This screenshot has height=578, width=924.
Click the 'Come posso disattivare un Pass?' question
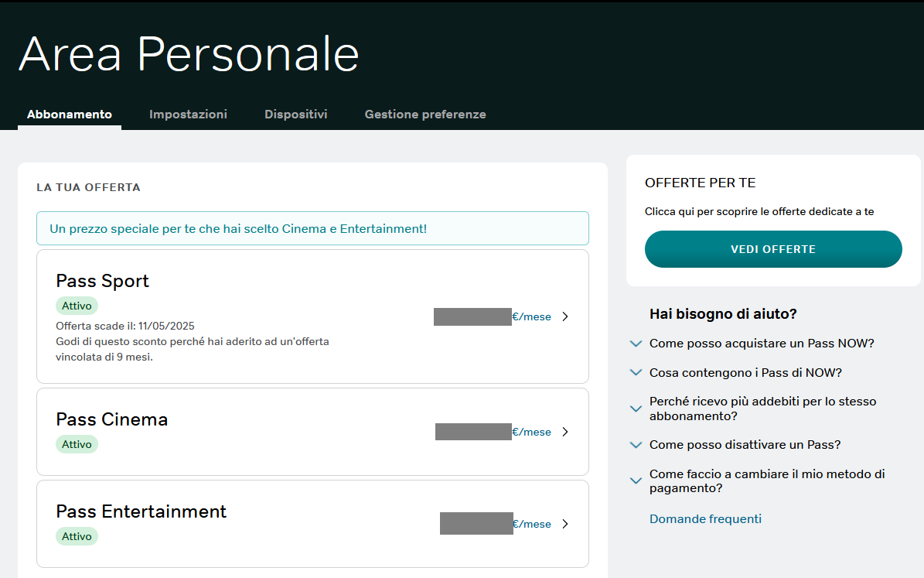pyautogui.click(x=745, y=445)
